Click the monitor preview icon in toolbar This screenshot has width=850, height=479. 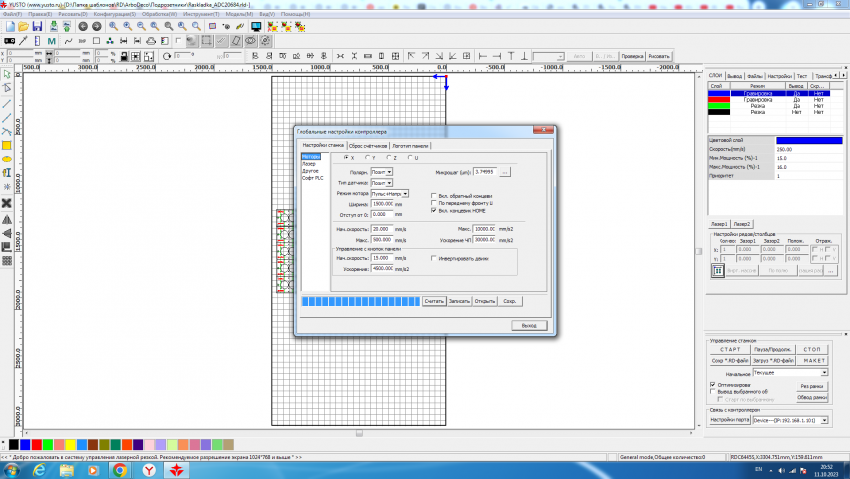pyautogui.click(x=256, y=27)
